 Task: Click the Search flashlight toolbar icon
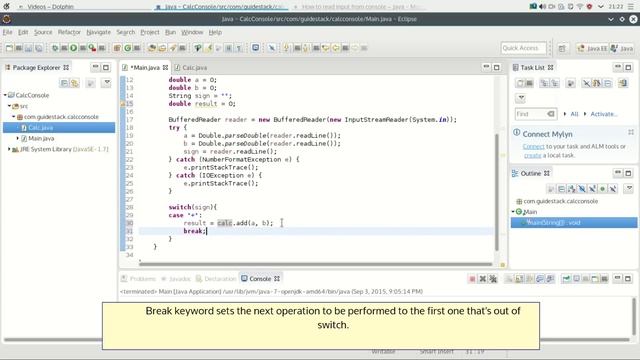(x=173, y=48)
